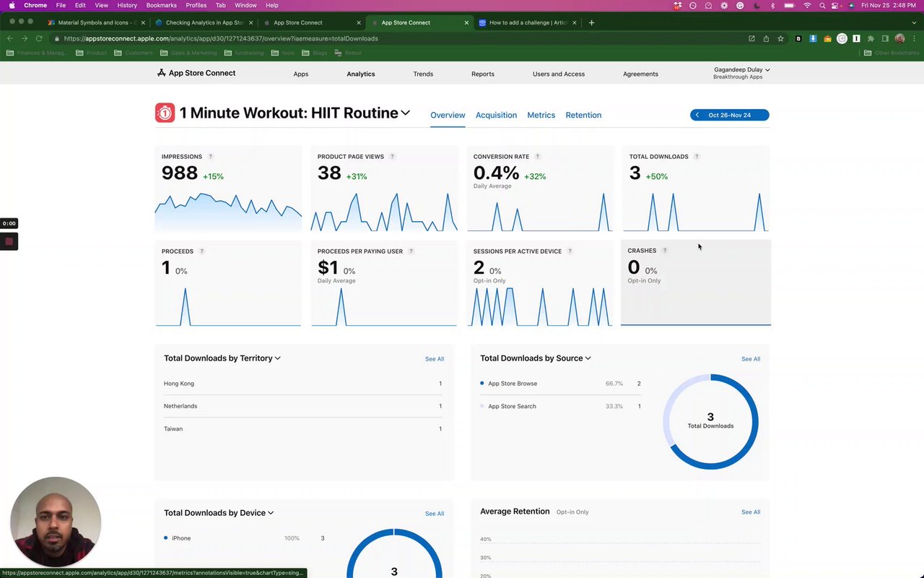
Task: Toggle the Chrome side panel icon
Action: tap(885, 38)
